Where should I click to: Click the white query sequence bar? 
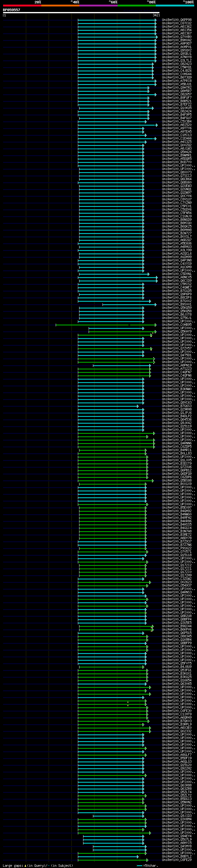pyautogui.click(x=81, y=12)
